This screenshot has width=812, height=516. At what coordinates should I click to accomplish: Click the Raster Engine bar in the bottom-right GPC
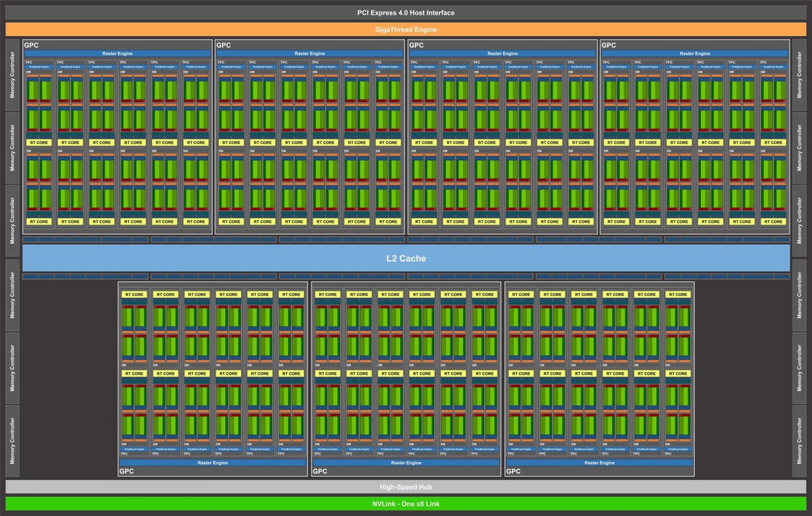click(599, 463)
